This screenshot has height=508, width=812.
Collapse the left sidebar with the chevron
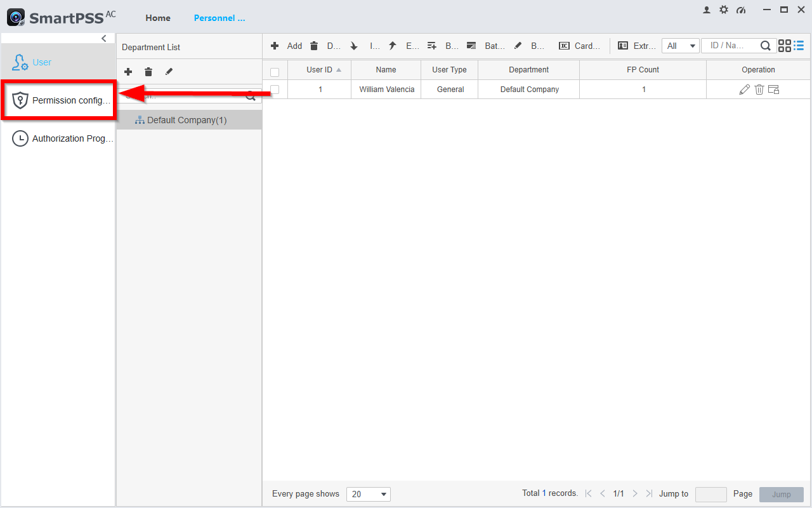pos(104,39)
